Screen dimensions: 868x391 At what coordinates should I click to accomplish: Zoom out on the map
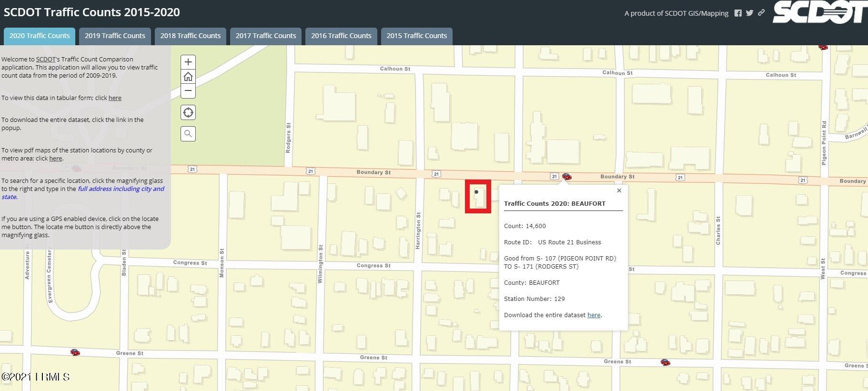pos(188,90)
